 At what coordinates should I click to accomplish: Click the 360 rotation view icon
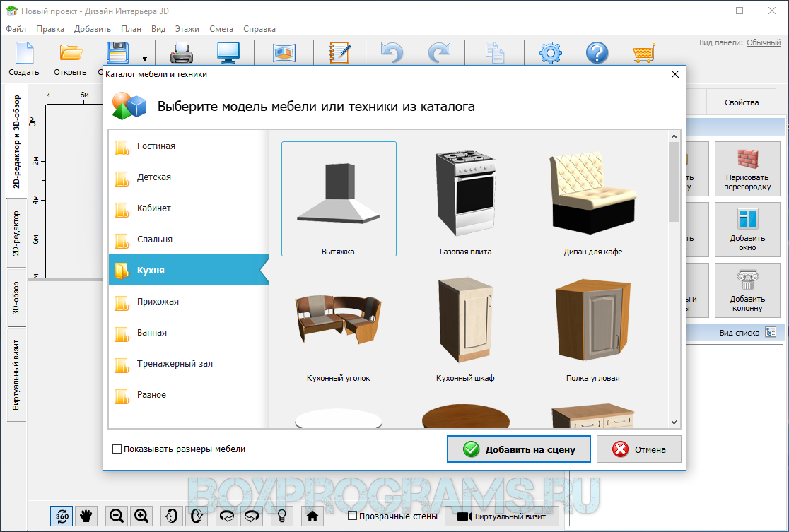(62, 516)
